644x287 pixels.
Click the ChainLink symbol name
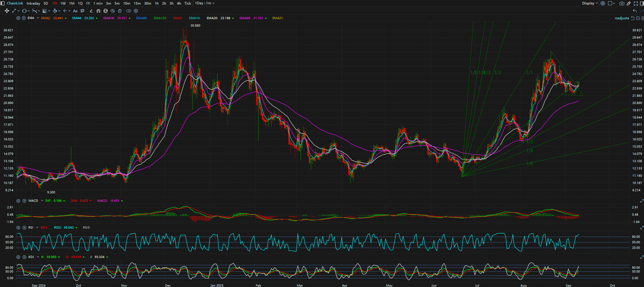pos(15,3)
